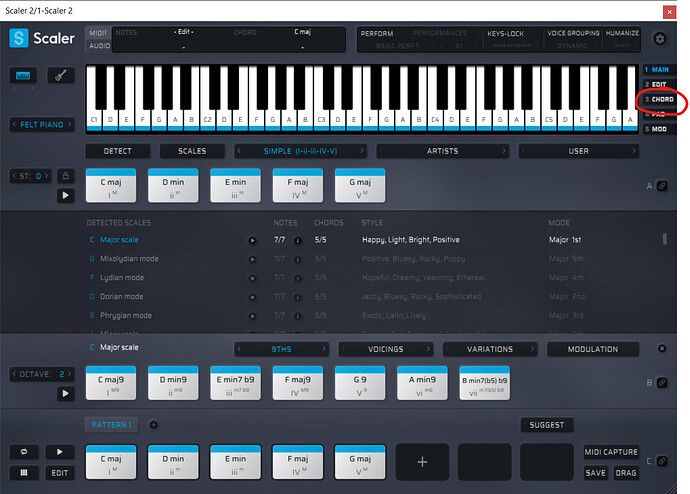This screenshot has height=494, width=690.
Task: Open the VOICINGS dropdown
Action: pos(385,349)
